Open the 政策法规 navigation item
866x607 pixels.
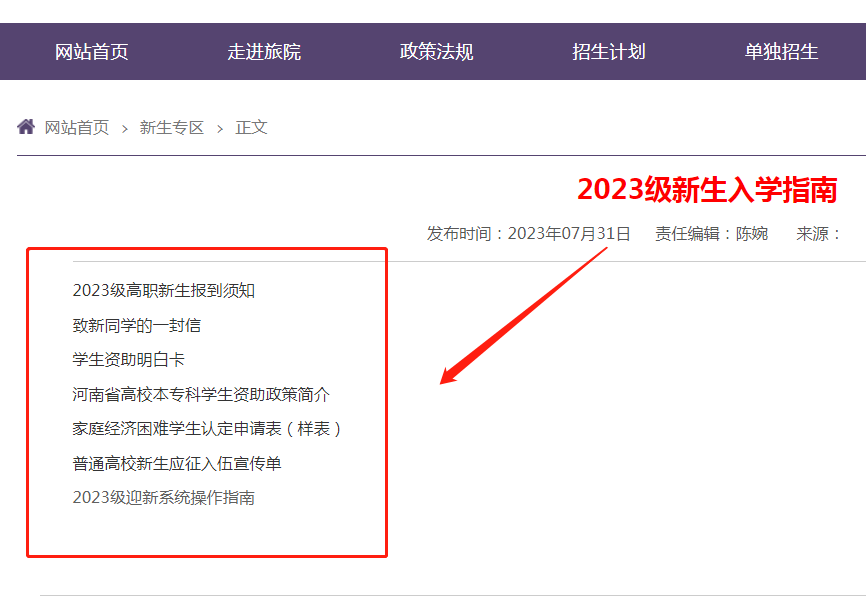[x=435, y=51]
